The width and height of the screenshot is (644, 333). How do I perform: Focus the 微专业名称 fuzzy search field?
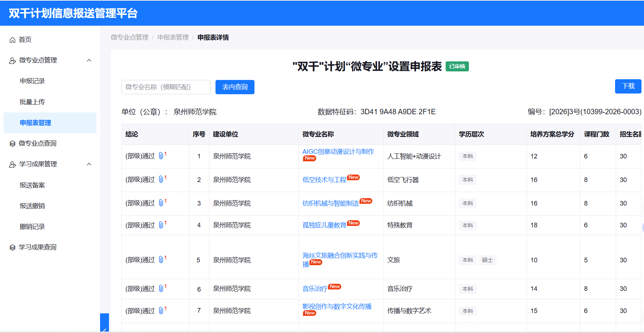pyautogui.click(x=166, y=87)
